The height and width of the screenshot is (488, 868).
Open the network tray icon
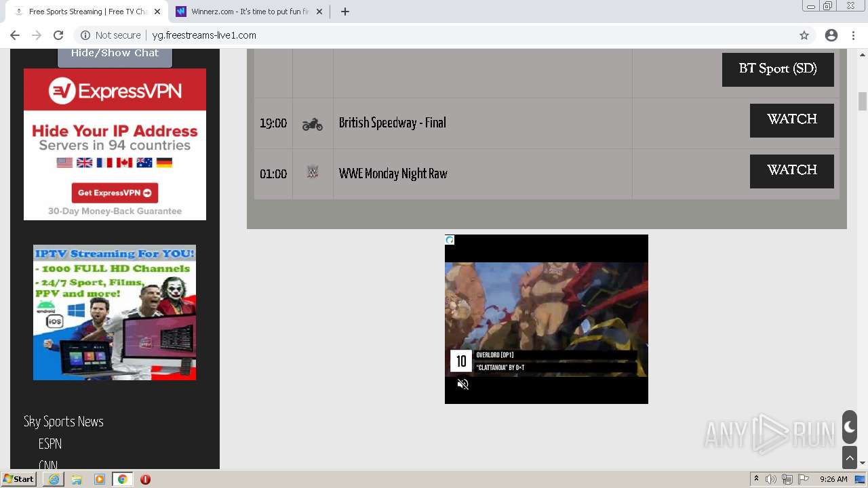click(x=787, y=479)
